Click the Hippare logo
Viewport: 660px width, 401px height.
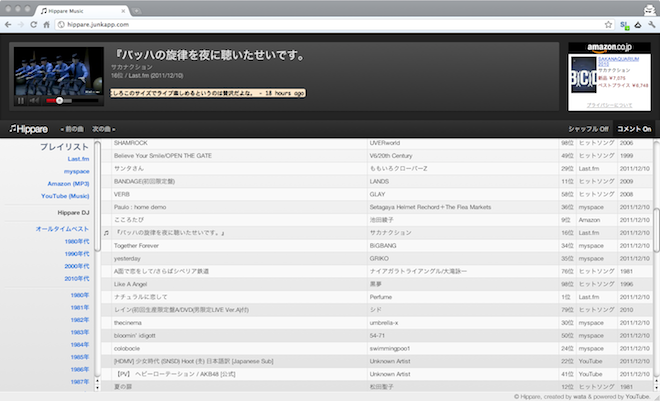click(x=29, y=129)
